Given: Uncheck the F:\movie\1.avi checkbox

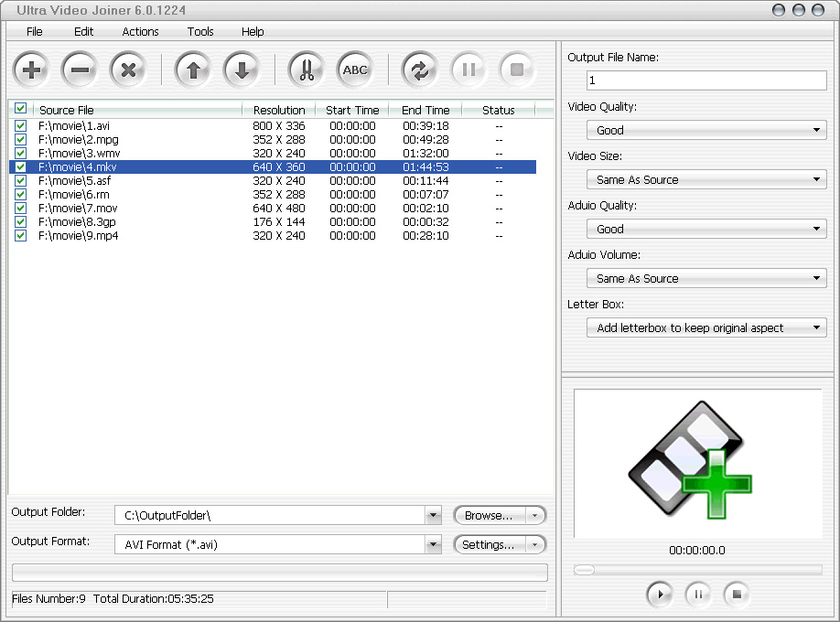Looking at the screenshot, I should (x=21, y=125).
